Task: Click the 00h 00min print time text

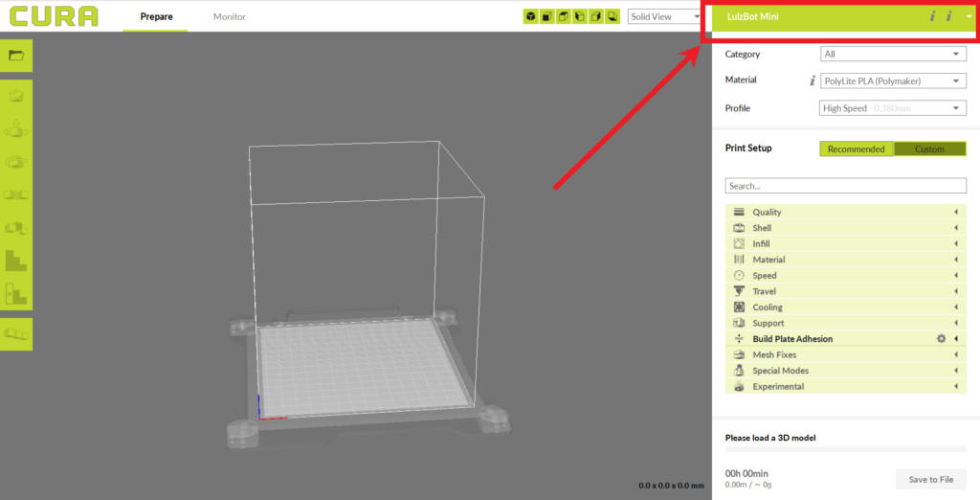Action: 746,474
